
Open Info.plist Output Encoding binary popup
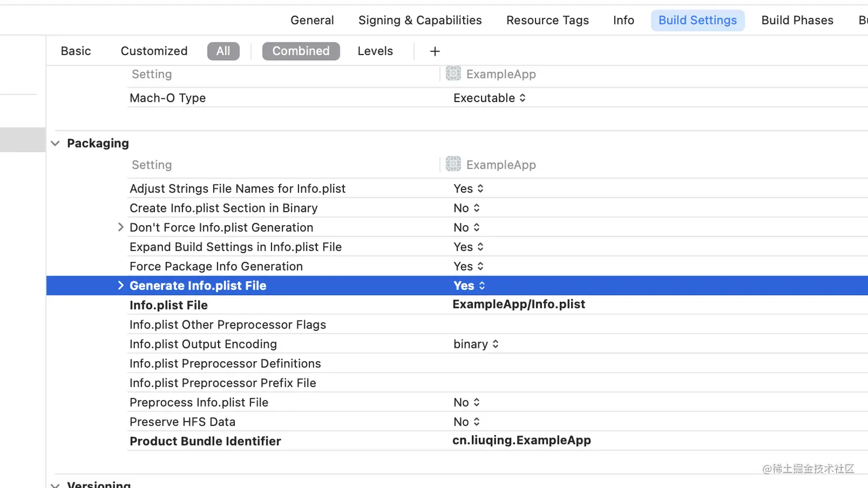476,344
